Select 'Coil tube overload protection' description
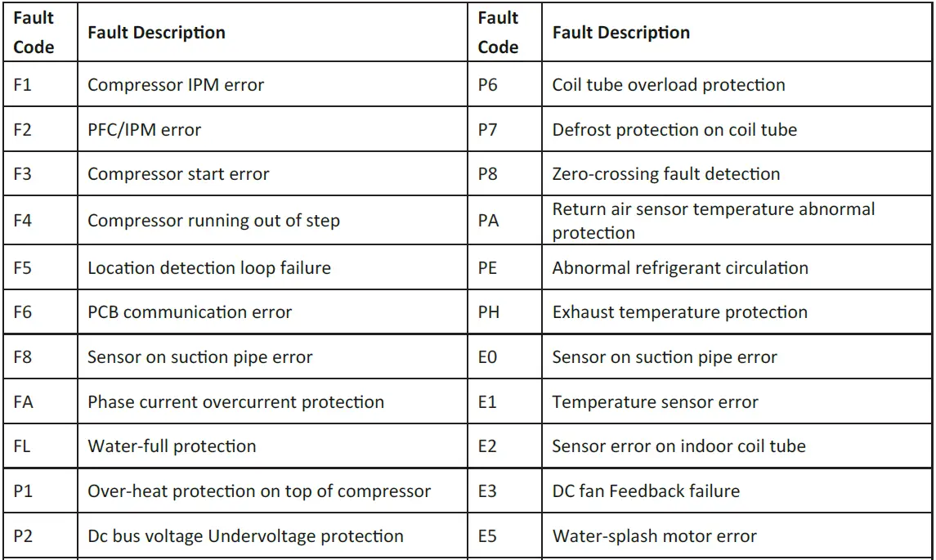 click(668, 84)
